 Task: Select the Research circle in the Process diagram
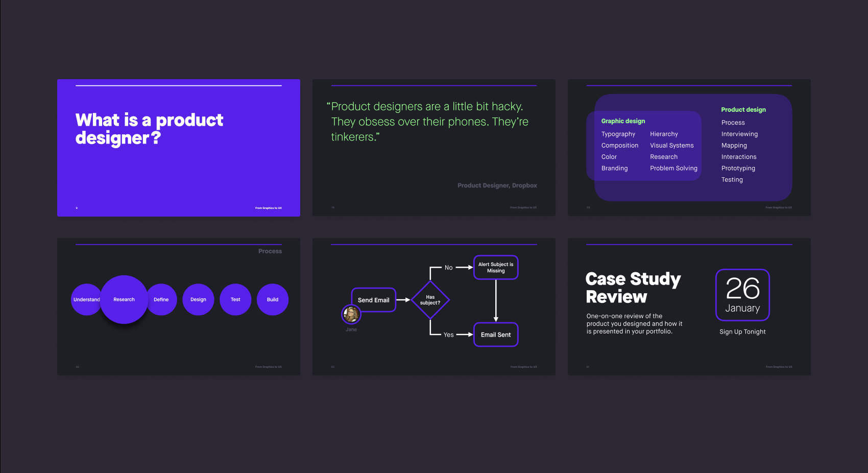click(x=124, y=299)
